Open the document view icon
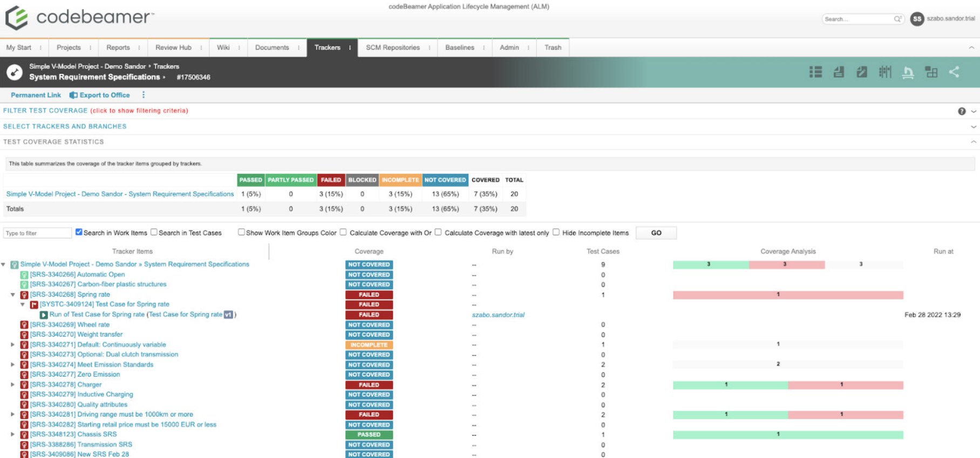Image resolution: width=980 pixels, height=458 pixels. [839, 72]
